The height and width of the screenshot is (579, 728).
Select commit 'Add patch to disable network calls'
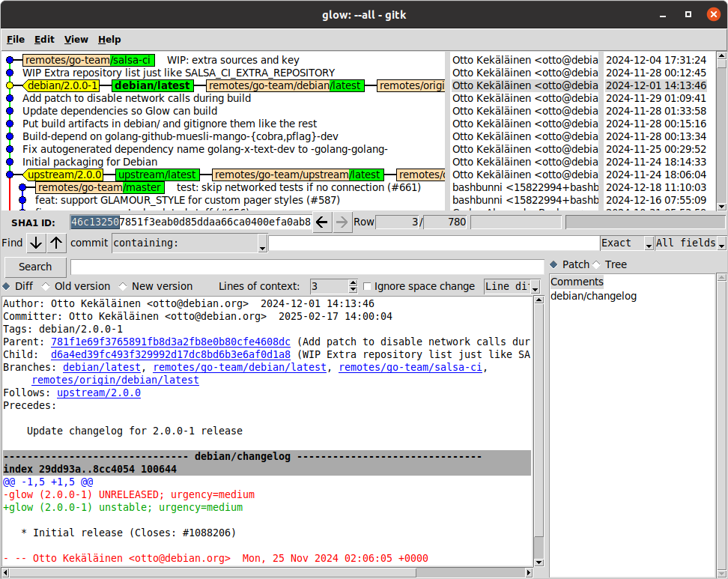click(x=136, y=98)
